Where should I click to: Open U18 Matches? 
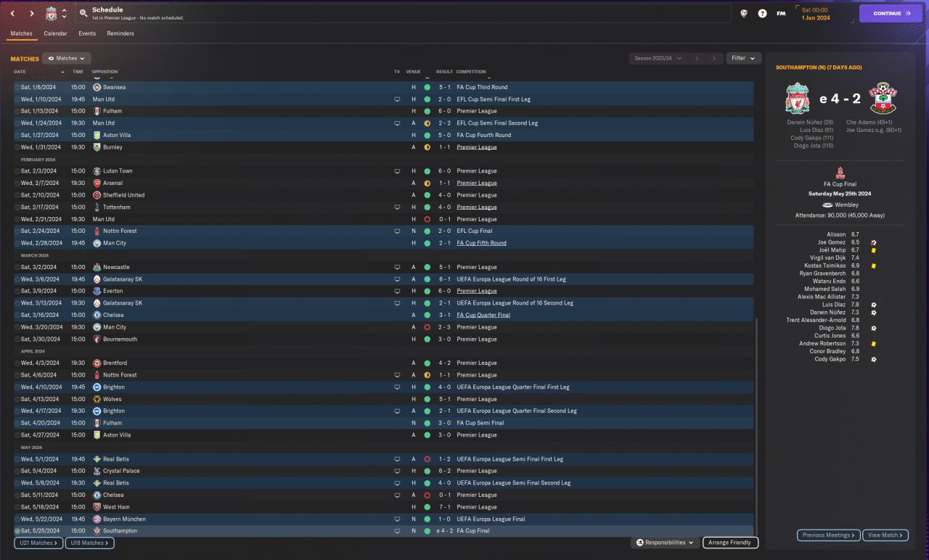(x=89, y=543)
